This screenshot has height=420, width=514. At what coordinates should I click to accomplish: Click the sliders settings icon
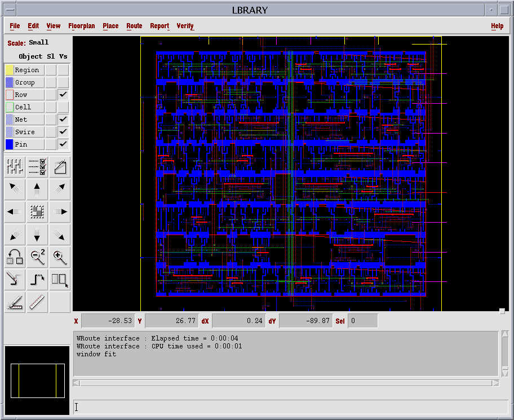pyautogui.click(x=15, y=166)
